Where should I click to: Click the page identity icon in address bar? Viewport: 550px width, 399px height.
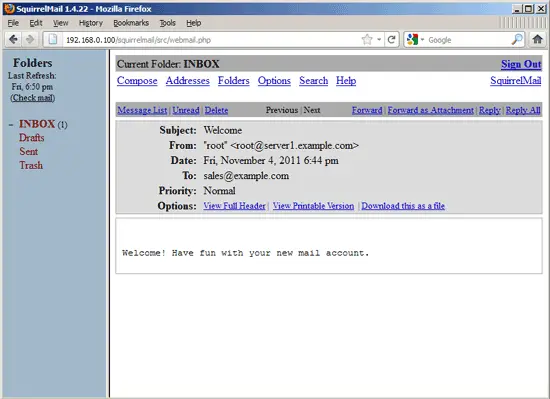pos(53,39)
